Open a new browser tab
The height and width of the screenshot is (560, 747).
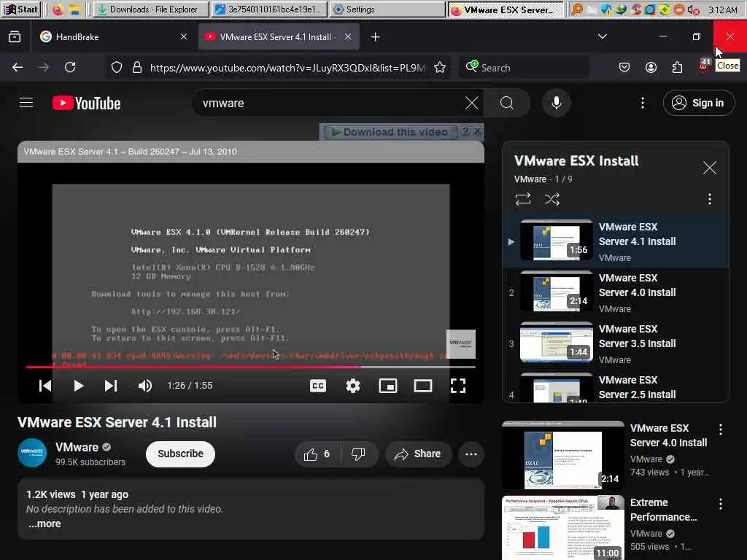[376, 36]
